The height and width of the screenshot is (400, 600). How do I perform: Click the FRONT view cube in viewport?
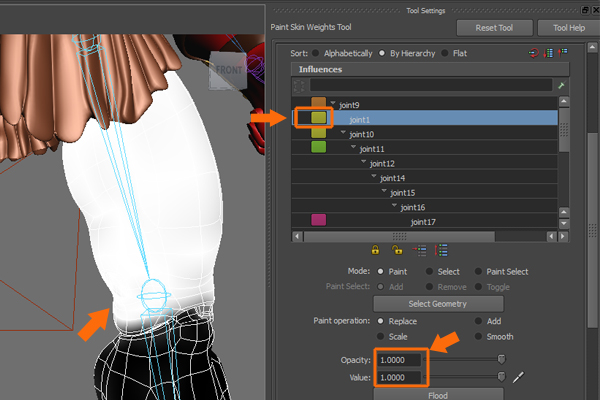pos(228,70)
